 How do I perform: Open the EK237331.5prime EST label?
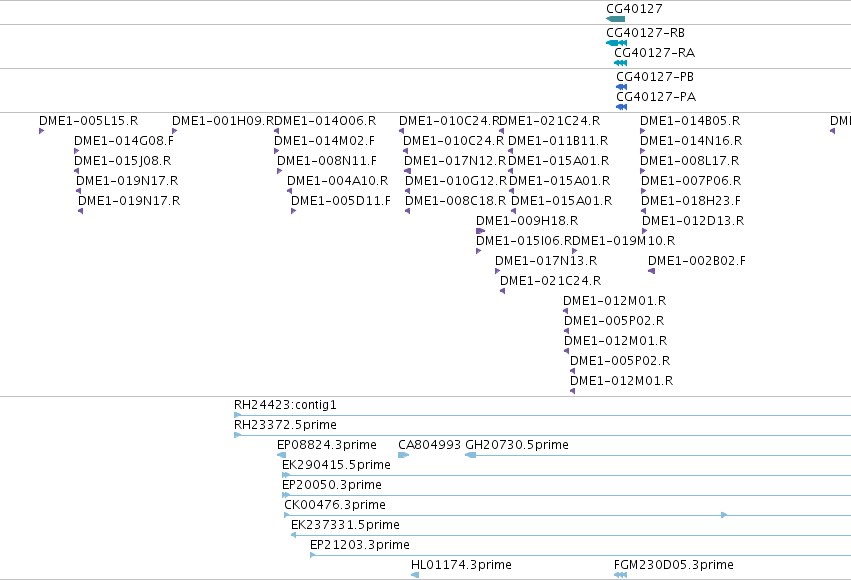point(345,525)
